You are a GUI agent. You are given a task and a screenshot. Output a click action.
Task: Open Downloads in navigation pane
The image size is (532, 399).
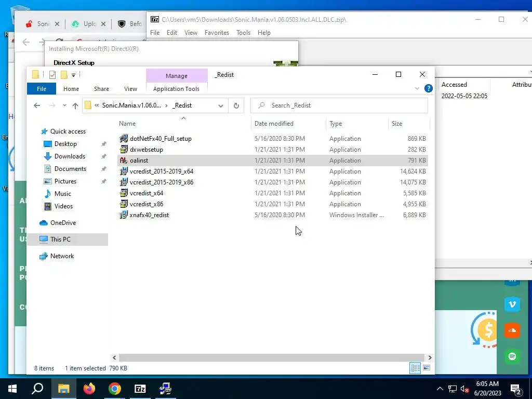(70, 156)
